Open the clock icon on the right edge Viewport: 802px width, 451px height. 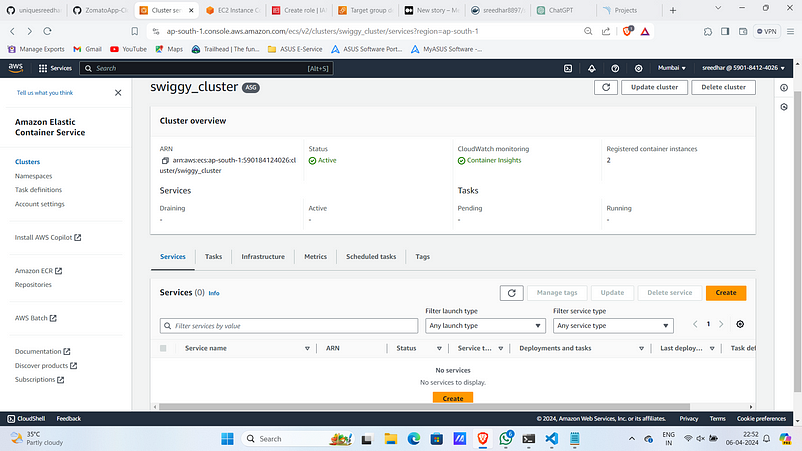click(x=784, y=107)
